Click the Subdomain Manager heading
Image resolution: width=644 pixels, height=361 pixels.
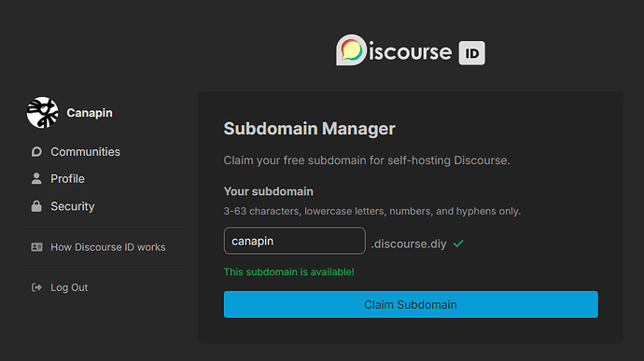pyautogui.click(x=309, y=129)
